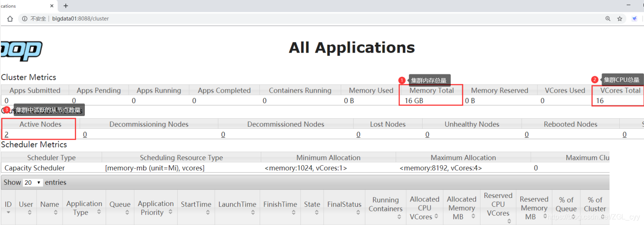
Task: Click the 0 B Memory Used value
Action: tap(349, 101)
